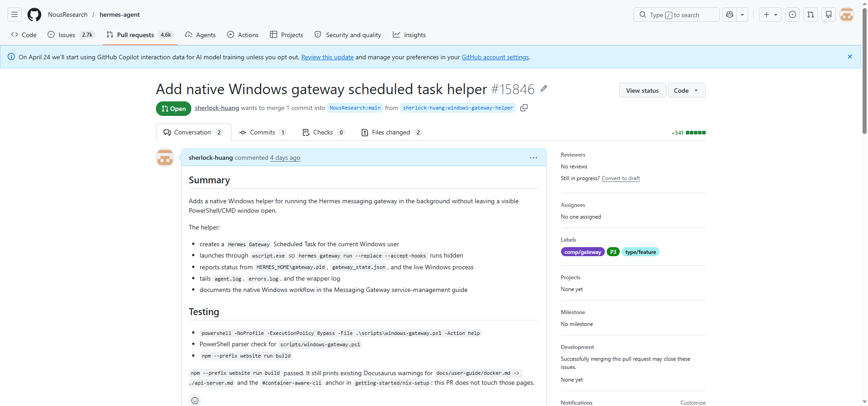Click the Summary heading text
The height and width of the screenshot is (406, 868).
point(209,180)
